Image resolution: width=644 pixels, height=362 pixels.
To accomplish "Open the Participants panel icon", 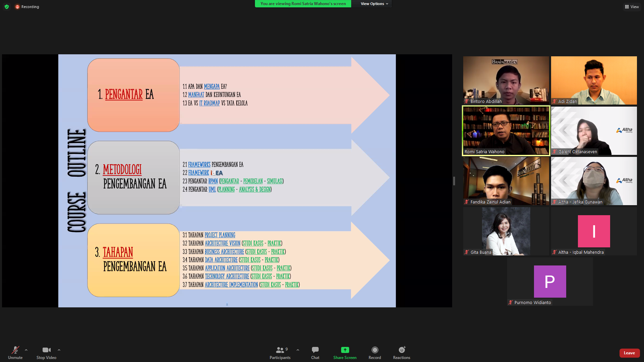I will pos(280,350).
